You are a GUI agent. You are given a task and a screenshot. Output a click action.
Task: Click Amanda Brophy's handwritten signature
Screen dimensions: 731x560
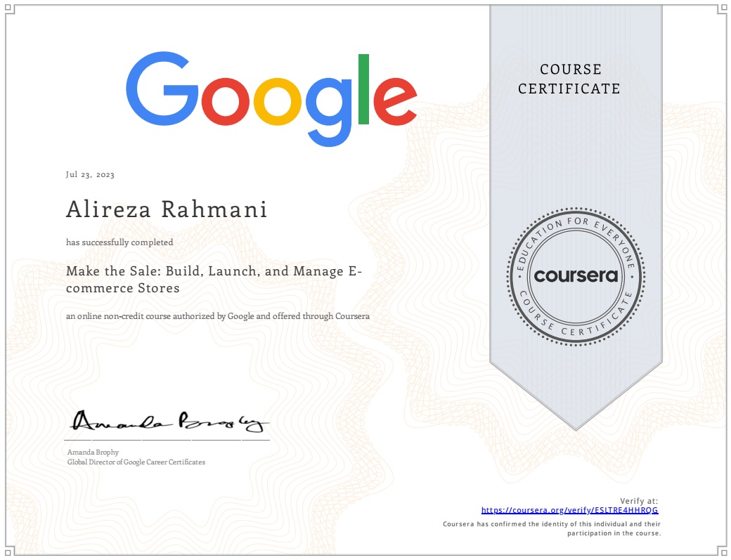point(169,422)
